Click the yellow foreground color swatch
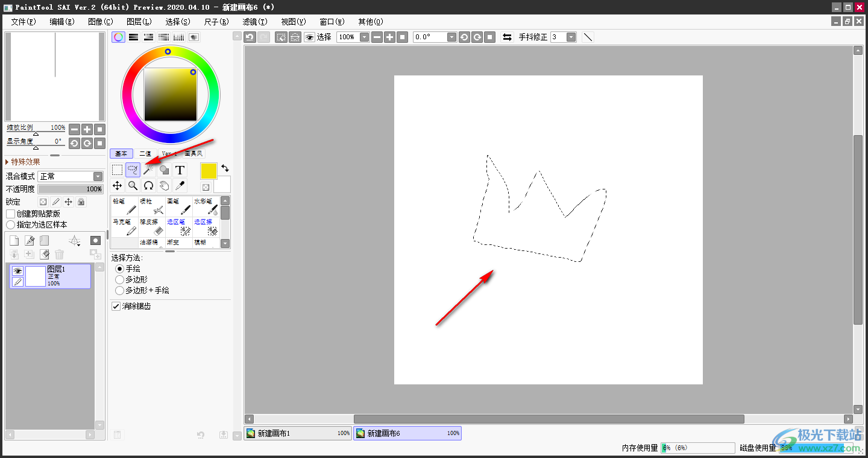The height and width of the screenshot is (458, 868). (x=209, y=171)
